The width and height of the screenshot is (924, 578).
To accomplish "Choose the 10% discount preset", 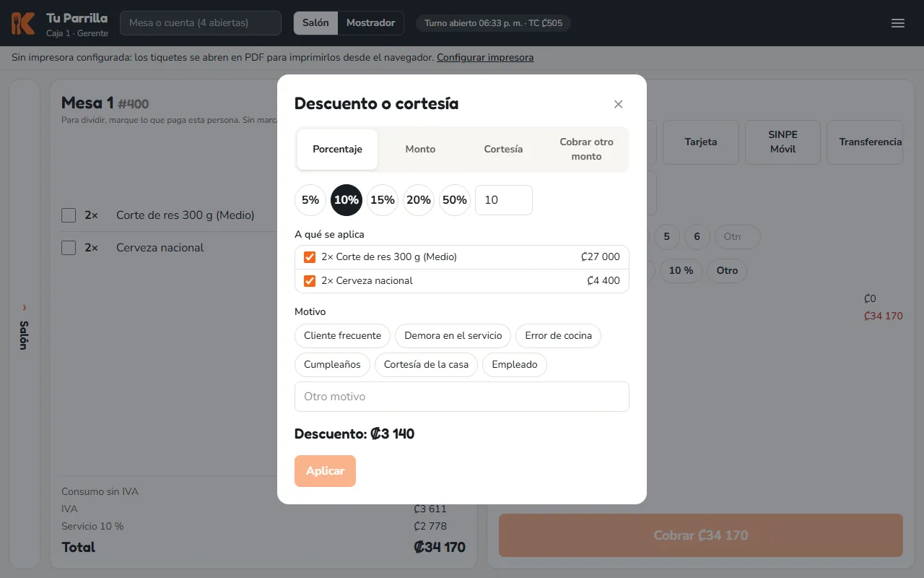I will 346,200.
